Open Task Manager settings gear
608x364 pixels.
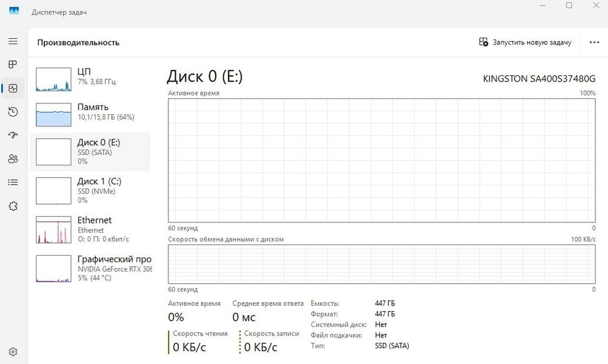13,352
